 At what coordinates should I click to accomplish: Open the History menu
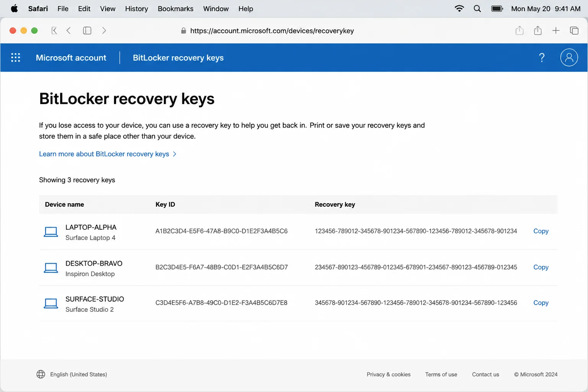pyautogui.click(x=137, y=8)
